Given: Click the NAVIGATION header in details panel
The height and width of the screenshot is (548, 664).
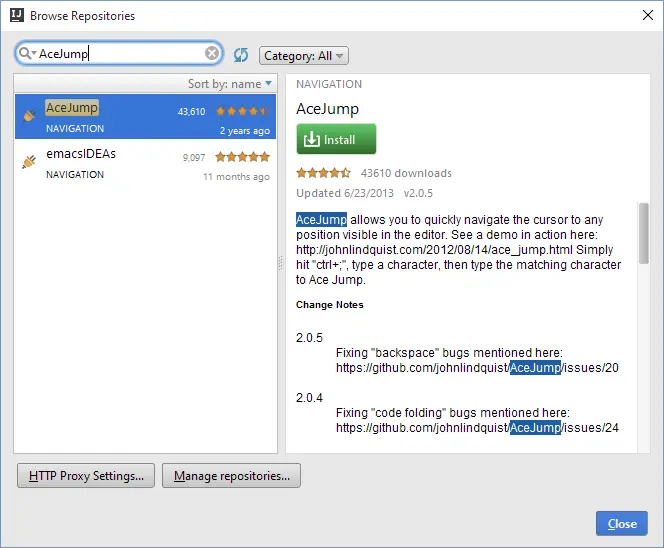Looking at the screenshot, I should tap(329, 84).
